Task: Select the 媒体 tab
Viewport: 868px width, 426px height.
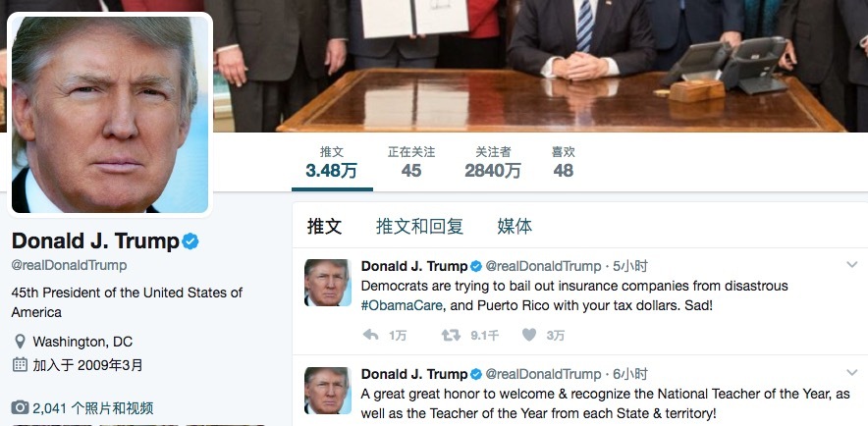Action: tap(515, 227)
